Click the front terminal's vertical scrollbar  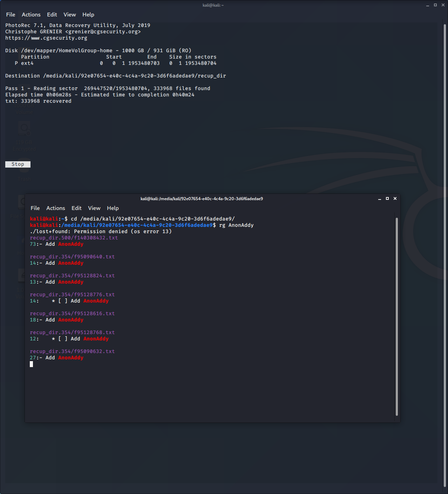tap(397, 317)
